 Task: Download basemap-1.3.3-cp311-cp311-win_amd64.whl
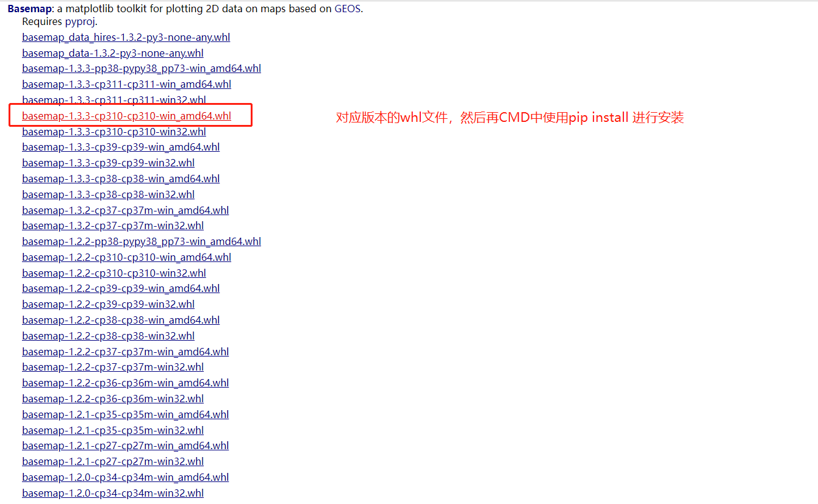pyautogui.click(x=127, y=84)
